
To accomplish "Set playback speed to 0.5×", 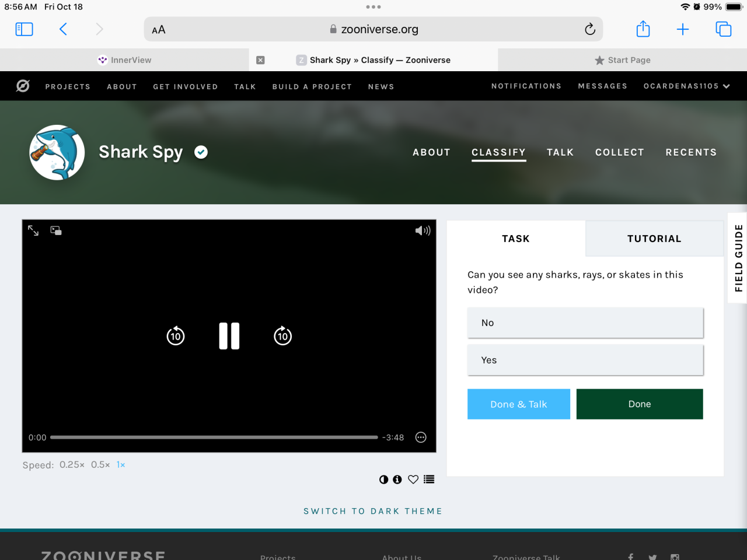I will tap(100, 465).
